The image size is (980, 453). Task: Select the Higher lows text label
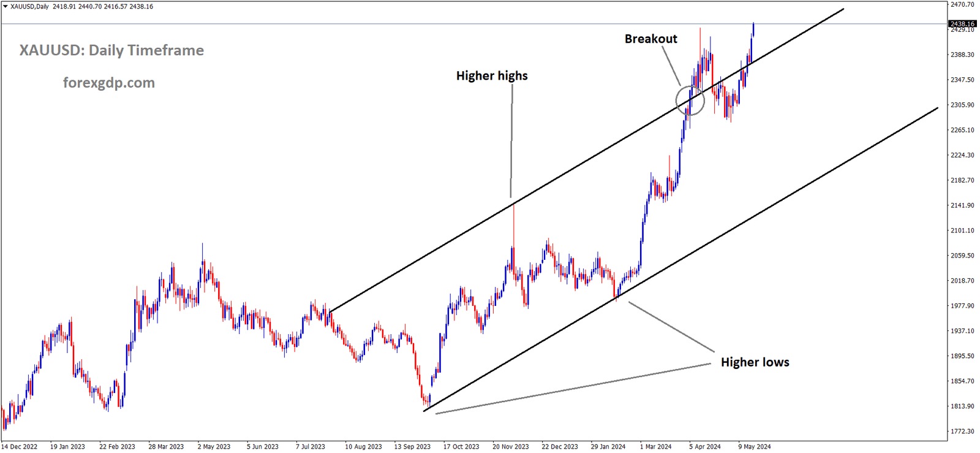[x=755, y=362]
